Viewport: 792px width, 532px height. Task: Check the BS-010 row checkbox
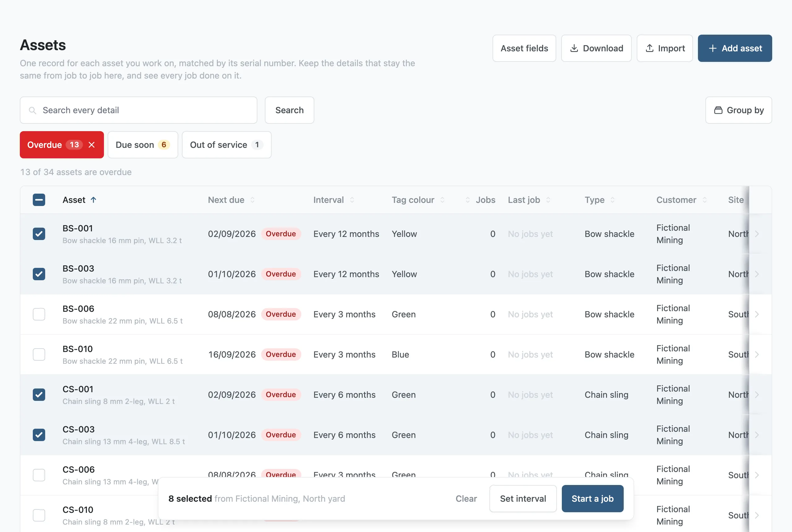[39, 354]
